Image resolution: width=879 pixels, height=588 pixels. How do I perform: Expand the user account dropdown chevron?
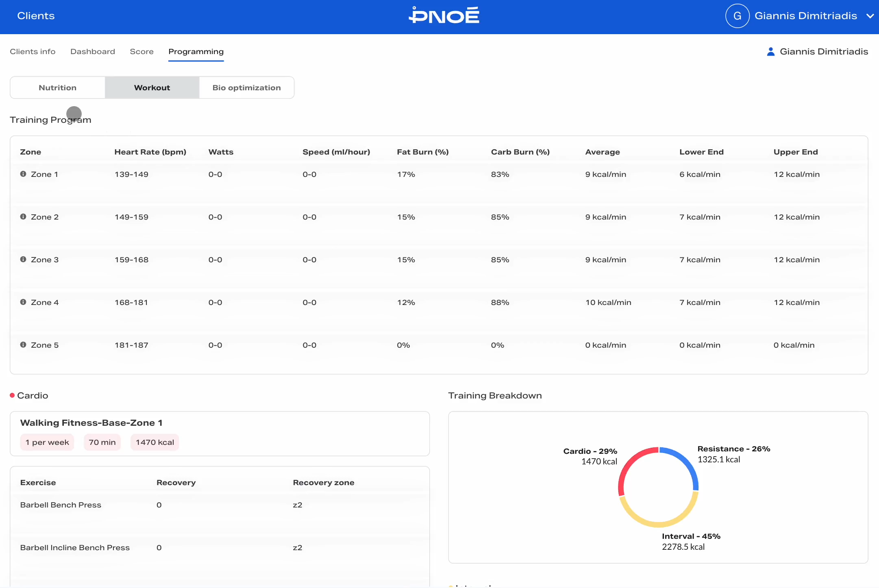(x=870, y=16)
